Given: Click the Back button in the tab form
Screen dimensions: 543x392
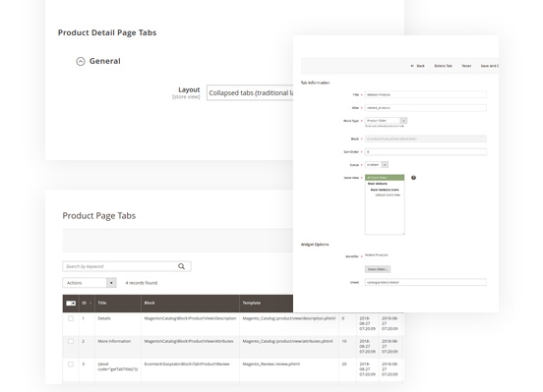Looking at the screenshot, I should coord(418,66).
